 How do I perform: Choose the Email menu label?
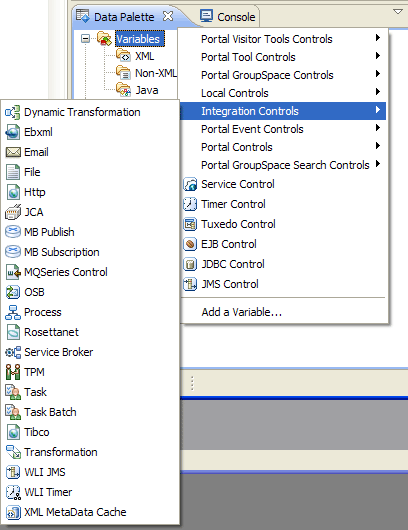(37, 152)
